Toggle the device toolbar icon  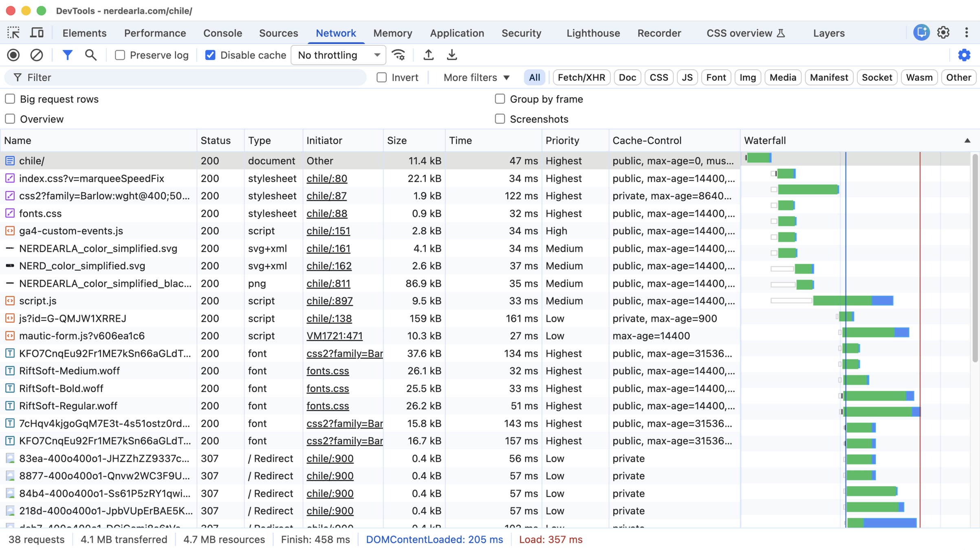tap(37, 33)
